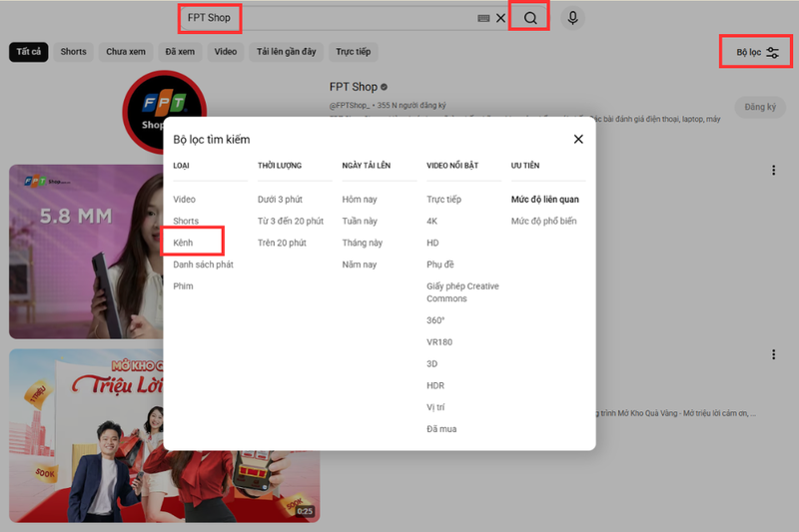Choose Danh sách phát filter
Viewport: 799px width, 532px height.
(x=204, y=265)
